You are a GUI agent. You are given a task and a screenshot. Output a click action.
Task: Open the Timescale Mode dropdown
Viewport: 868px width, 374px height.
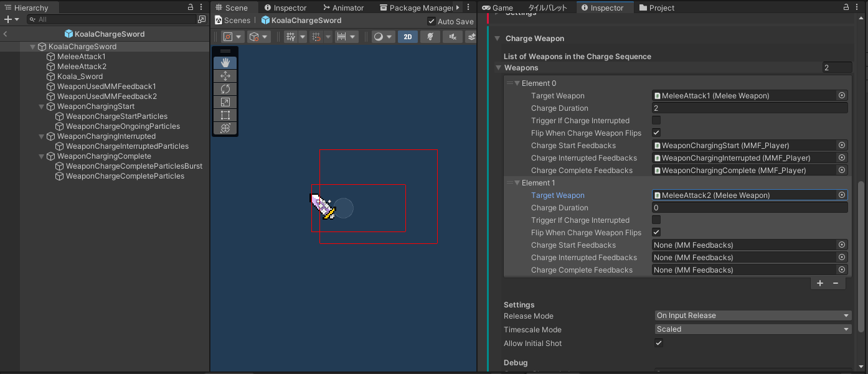(753, 329)
